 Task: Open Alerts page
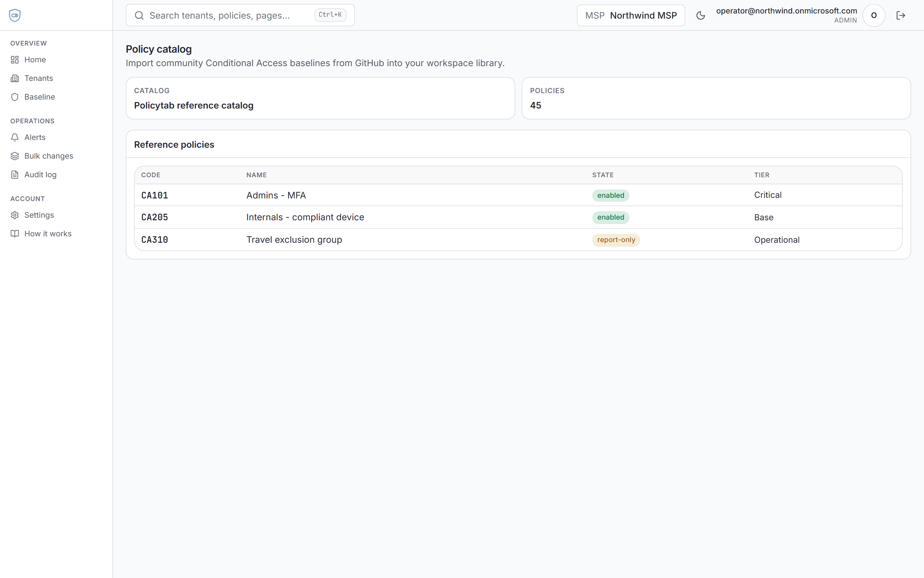click(x=56, y=137)
